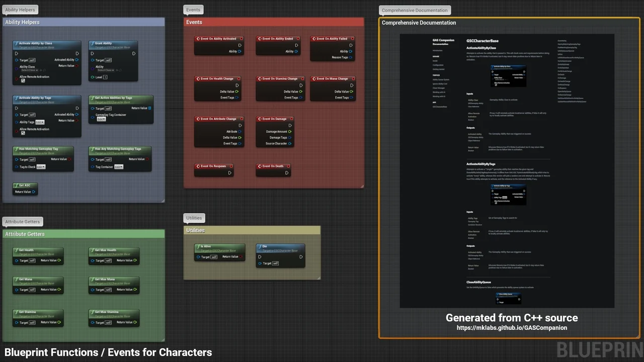Click the Level value field in Grant Ability
The image size is (644, 362).
105,77
